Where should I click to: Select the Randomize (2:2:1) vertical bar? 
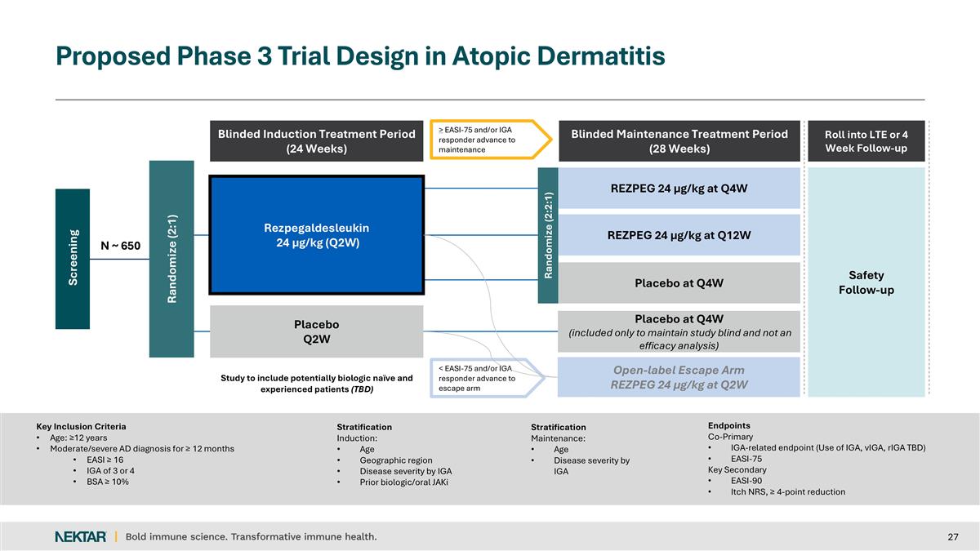pos(548,235)
